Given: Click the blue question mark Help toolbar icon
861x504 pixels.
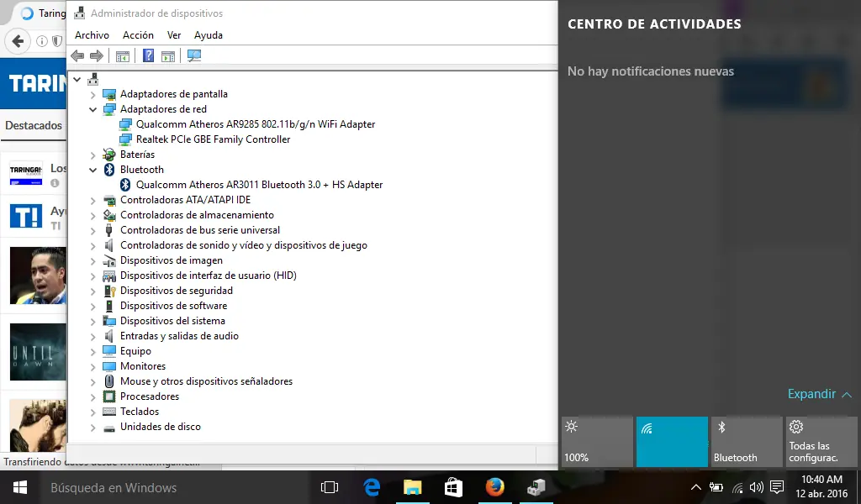Looking at the screenshot, I should point(148,55).
